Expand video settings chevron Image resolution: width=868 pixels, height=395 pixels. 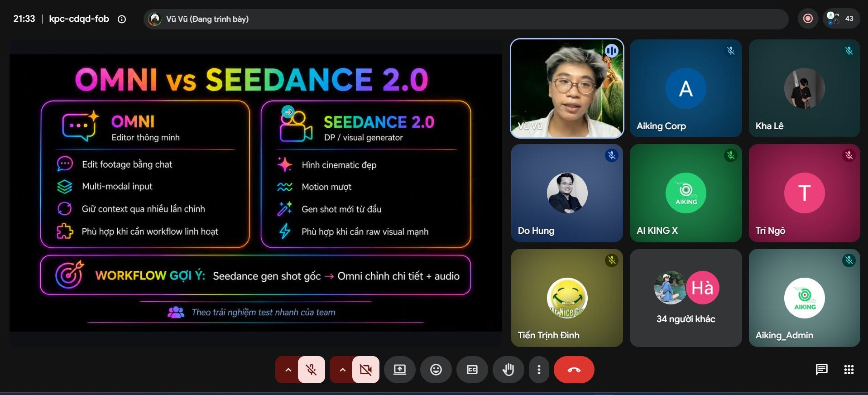click(342, 370)
